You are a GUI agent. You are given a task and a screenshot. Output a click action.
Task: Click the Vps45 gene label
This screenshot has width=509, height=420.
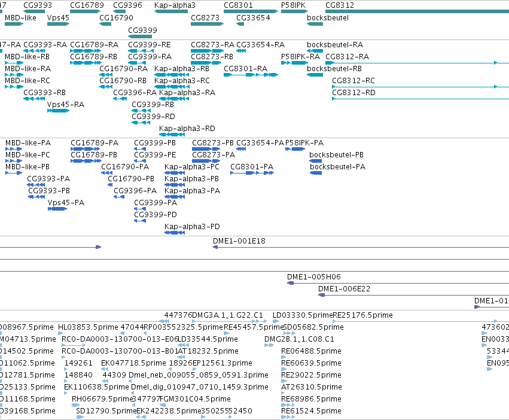tap(58, 17)
